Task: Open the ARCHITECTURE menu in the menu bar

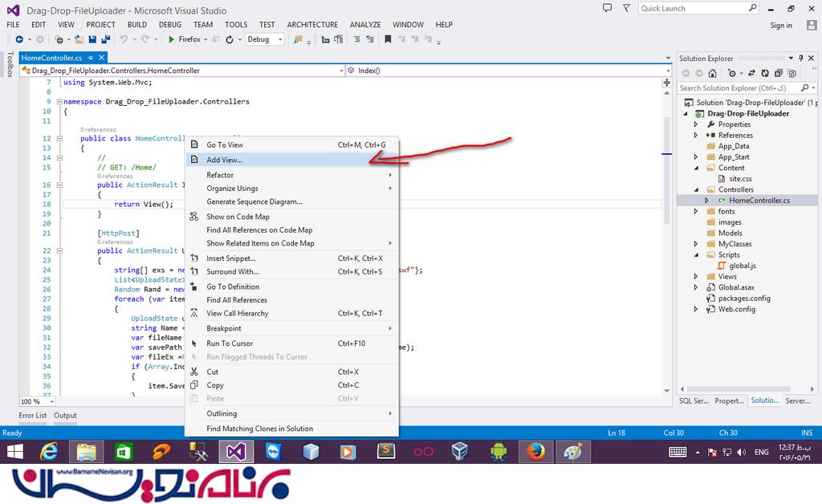Action: [312, 25]
